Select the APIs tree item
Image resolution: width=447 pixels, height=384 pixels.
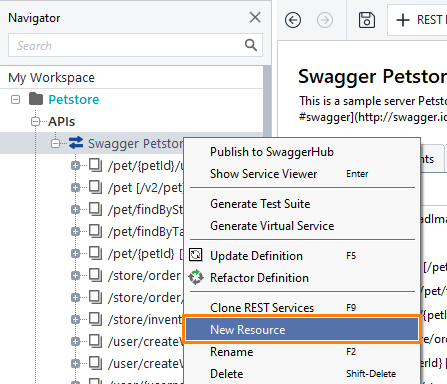click(62, 122)
